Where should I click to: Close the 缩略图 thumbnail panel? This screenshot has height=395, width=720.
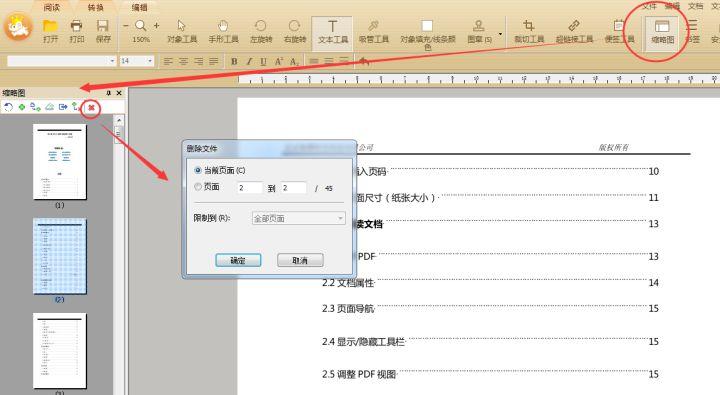119,93
